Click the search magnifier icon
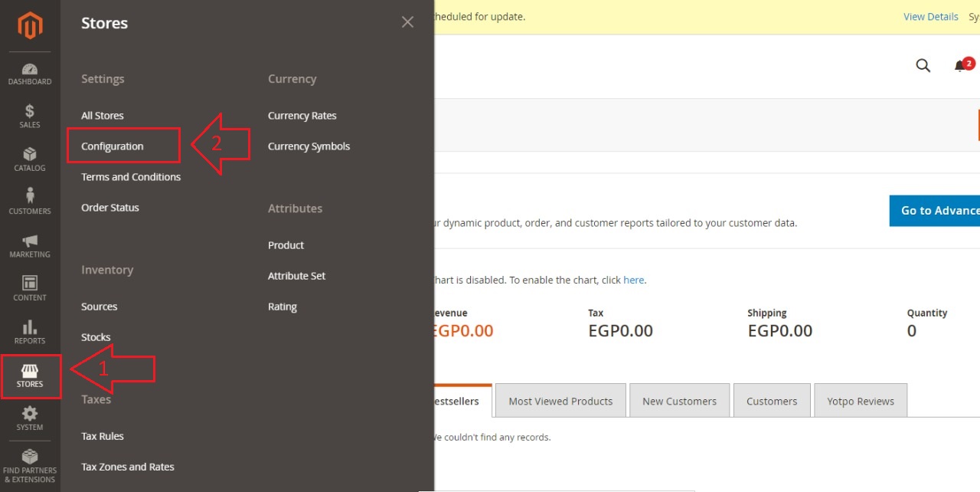 pyautogui.click(x=923, y=66)
